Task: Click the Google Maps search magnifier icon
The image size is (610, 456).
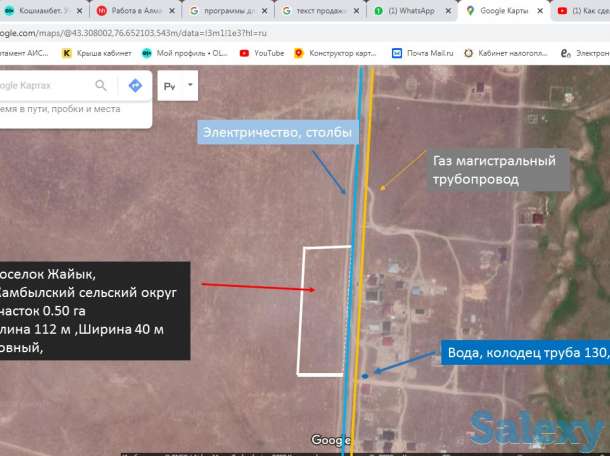Action: tap(101, 85)
